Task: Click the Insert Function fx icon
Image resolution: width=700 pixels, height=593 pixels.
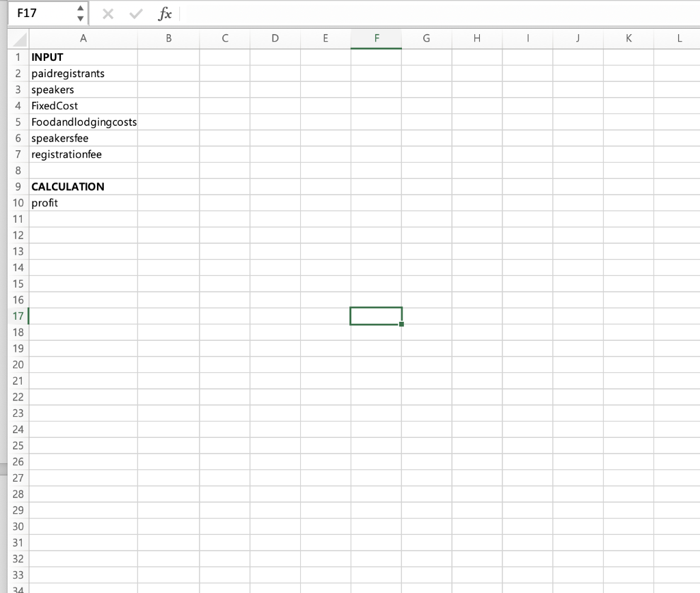Action: 164,12
